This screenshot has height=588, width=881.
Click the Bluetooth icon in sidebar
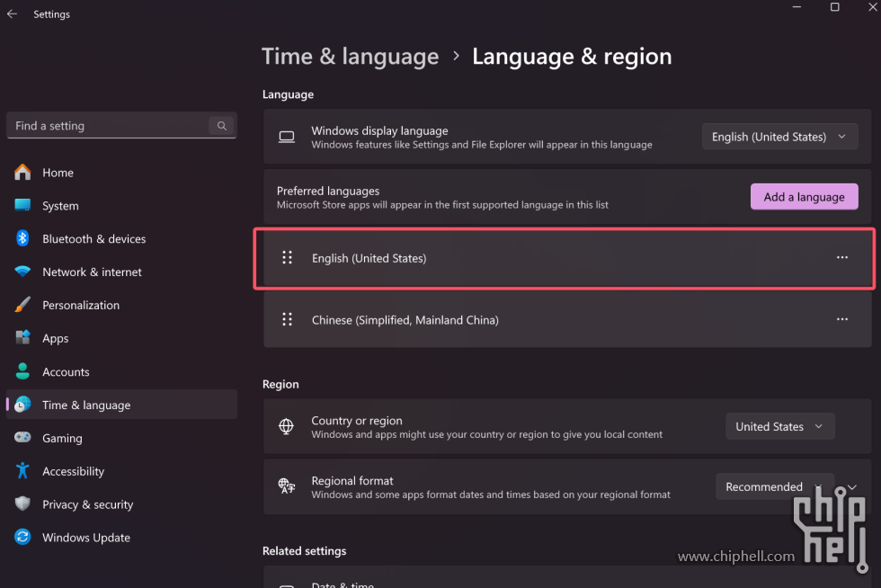[22, 238]
